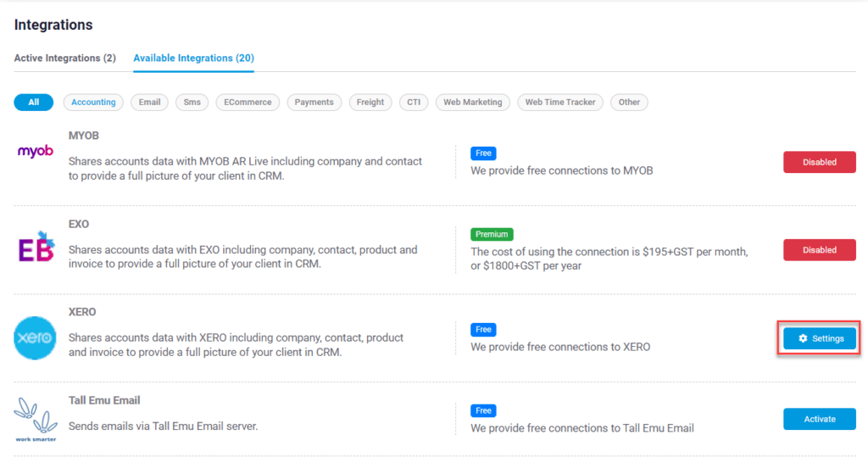Click the Disabled button for MYOB

pyautogui.click(x=820, y=162)
